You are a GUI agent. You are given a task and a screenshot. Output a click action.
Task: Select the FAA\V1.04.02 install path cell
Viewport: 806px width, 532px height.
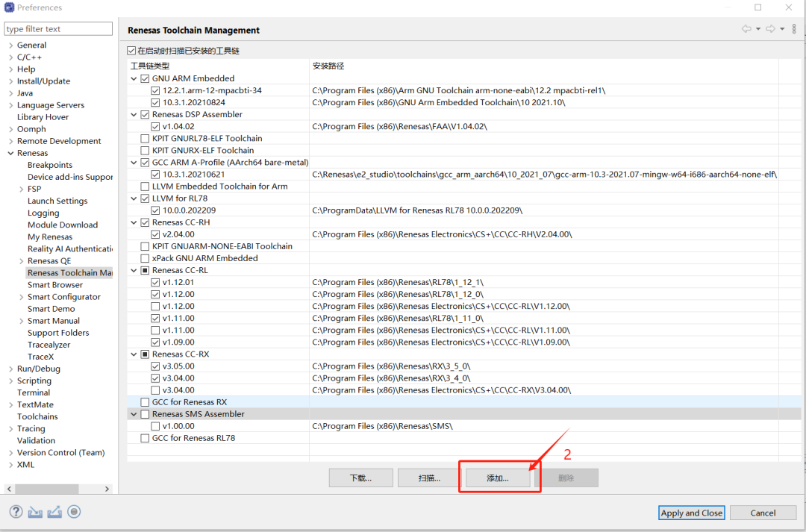pyautogui.click(x=399, y=126)
